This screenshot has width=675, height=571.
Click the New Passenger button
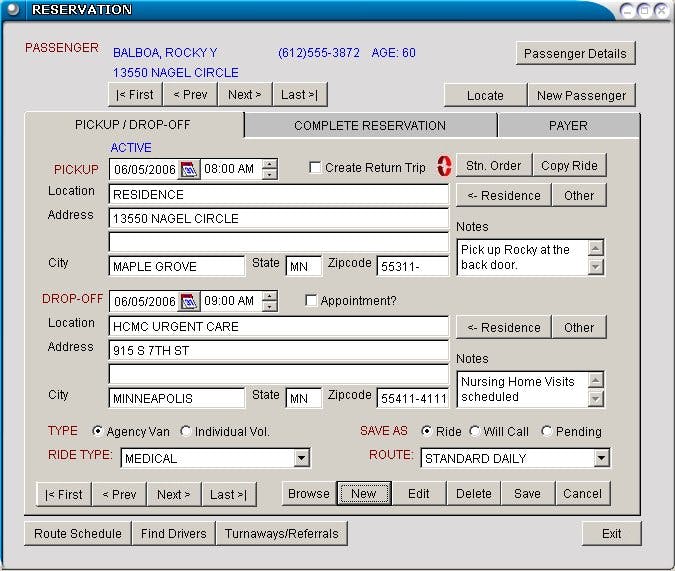coord(582,95)
